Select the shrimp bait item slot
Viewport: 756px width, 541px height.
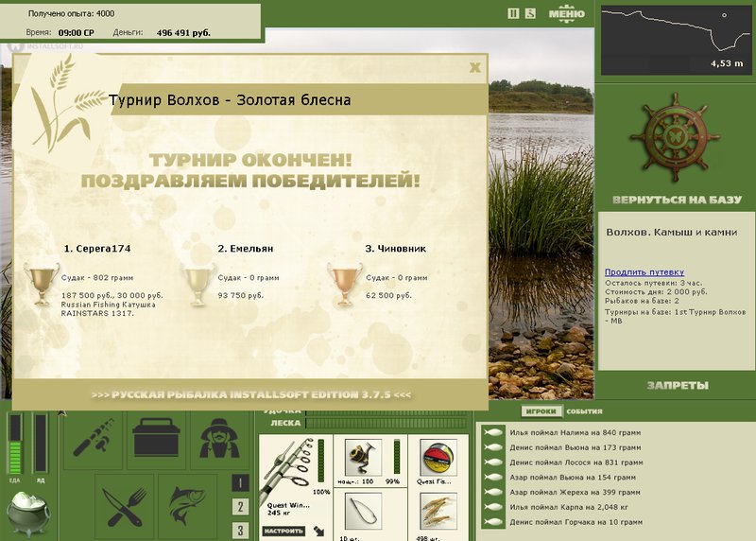pyautogui.click(x=438, y=511)
